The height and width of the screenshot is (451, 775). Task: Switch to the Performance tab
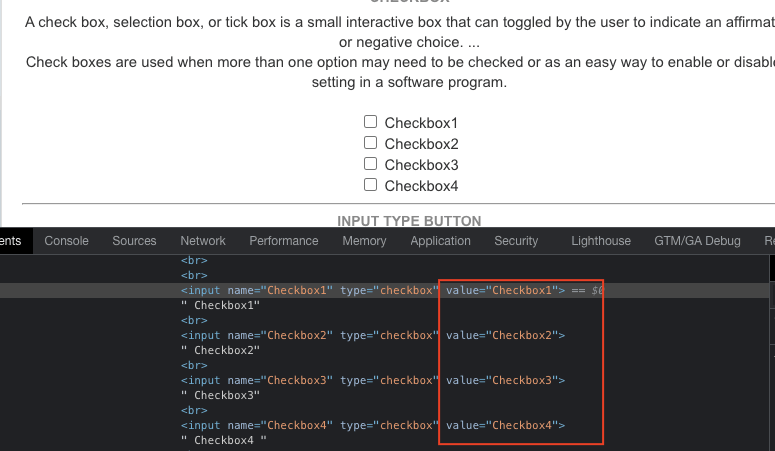[284, 241]
